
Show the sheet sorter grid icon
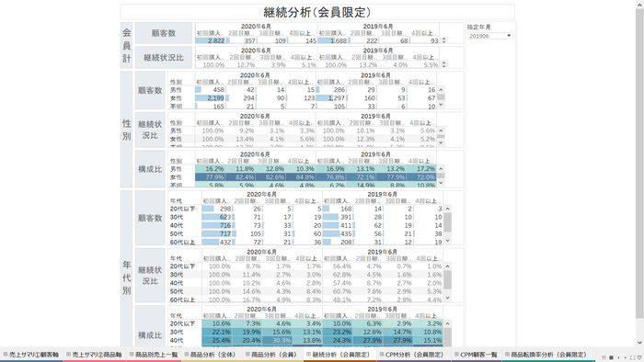point(611,357)
